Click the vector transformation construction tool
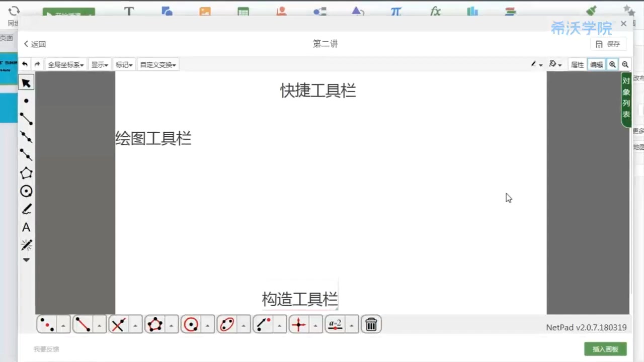This screenshot has height=362, width=644. click(263, 325)
